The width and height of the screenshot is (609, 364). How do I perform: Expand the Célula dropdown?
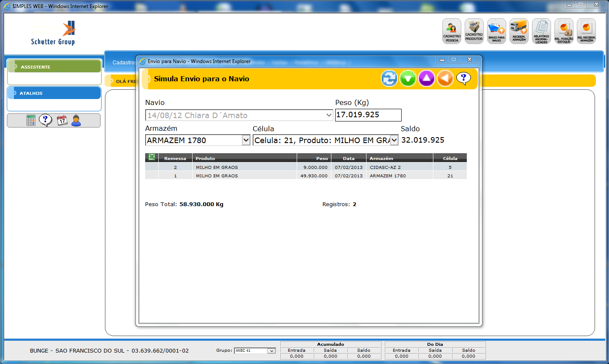point(394,140)
